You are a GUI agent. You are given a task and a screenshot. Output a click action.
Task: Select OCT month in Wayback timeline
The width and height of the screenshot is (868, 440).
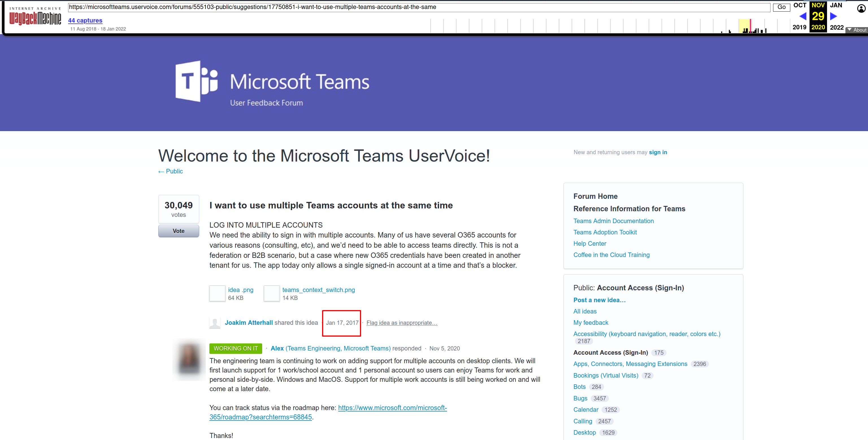pyautogui.click(x=800, y=5)
